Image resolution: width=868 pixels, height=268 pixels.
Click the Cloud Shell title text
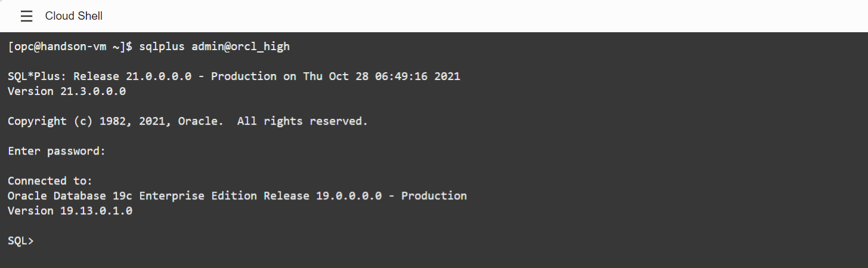pos(74,16)
